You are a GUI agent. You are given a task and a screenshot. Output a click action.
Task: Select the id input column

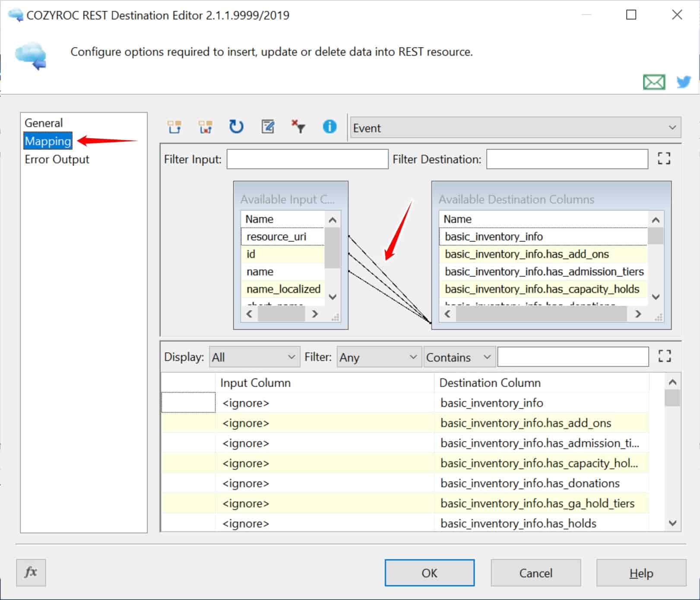[x=282, y=254]
